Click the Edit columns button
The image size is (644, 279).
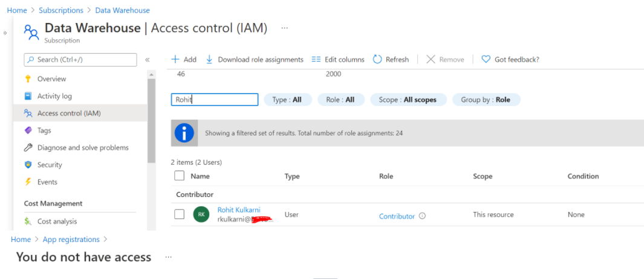[338, 59]
